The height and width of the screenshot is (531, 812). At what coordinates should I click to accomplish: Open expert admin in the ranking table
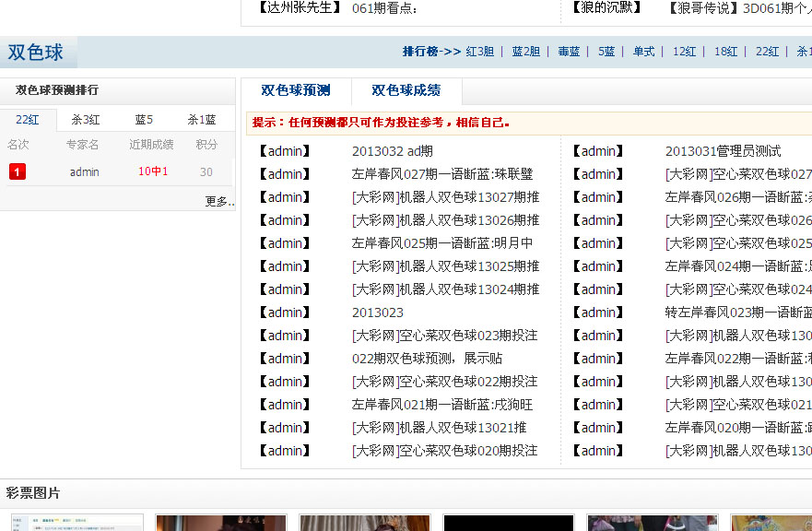click(85, 172)
